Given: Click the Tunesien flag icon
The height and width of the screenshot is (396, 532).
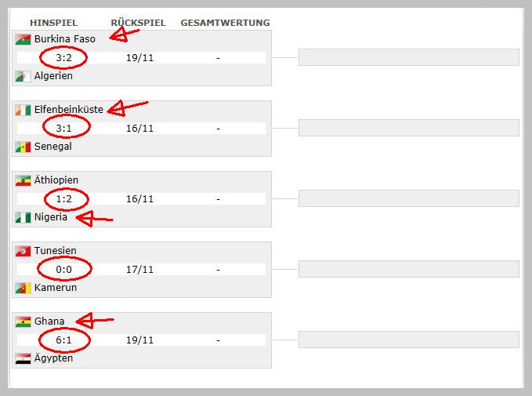Looking at the screenshot, I should pos(23,251).
